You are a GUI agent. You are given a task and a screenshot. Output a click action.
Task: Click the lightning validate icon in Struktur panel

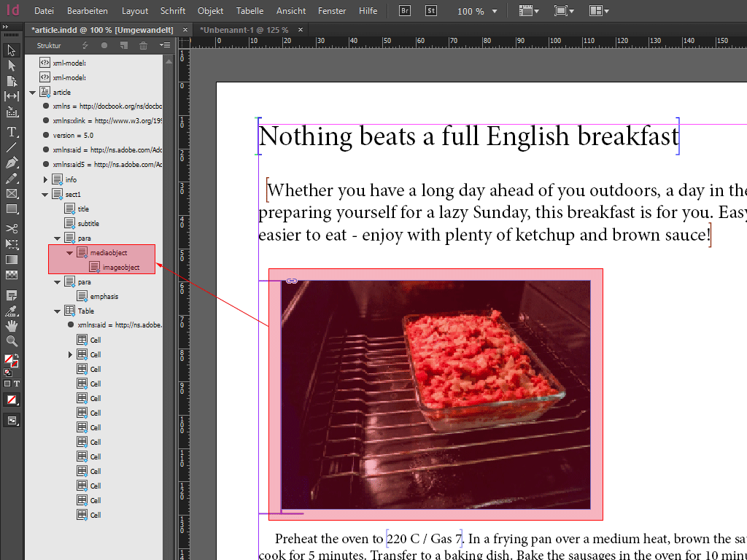pyautogui.click(x=85, y=45)
